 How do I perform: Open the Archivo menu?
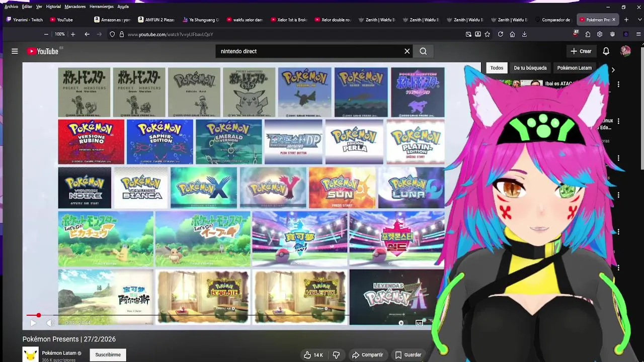click(11, 7)
